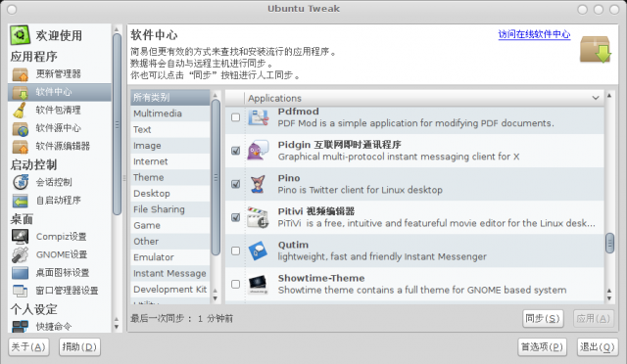Select the Game category
Viewport: 627px width, 364px height.
coord(169,225)
